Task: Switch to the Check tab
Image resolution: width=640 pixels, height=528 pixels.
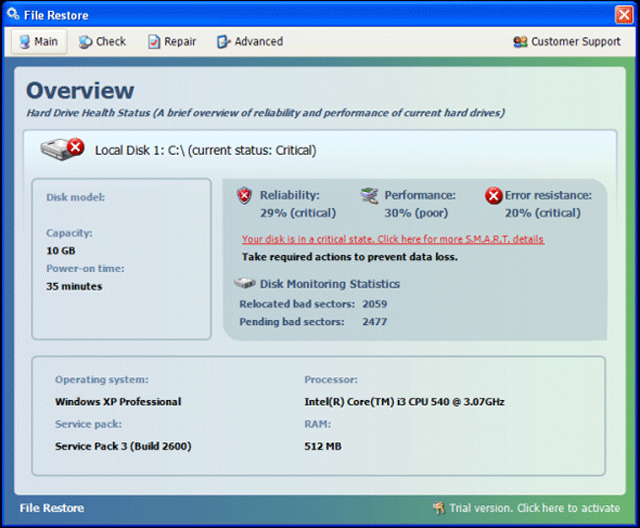Action: pyautogui.click(x=102, y=42)
